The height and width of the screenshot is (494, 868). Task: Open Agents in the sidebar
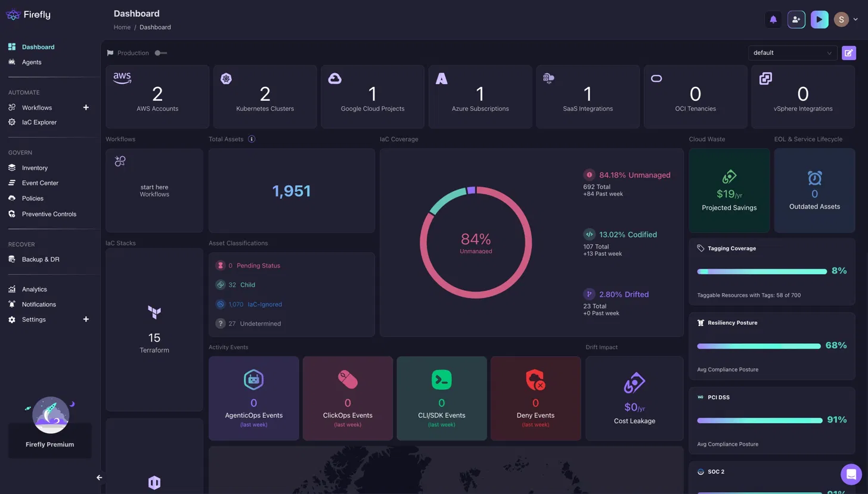(x=32, y=63)
